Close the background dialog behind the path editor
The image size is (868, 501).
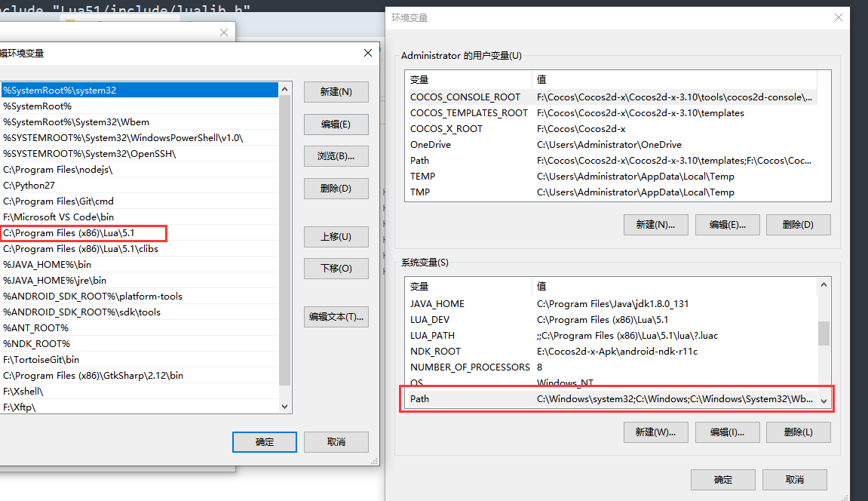pyautogui.click(x=224, y=32)
